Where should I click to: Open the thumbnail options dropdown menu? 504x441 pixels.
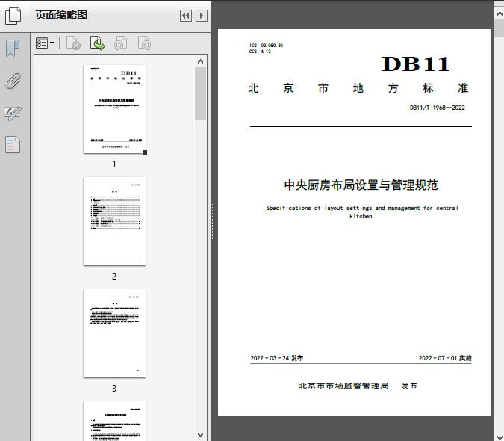pos(45,43)
